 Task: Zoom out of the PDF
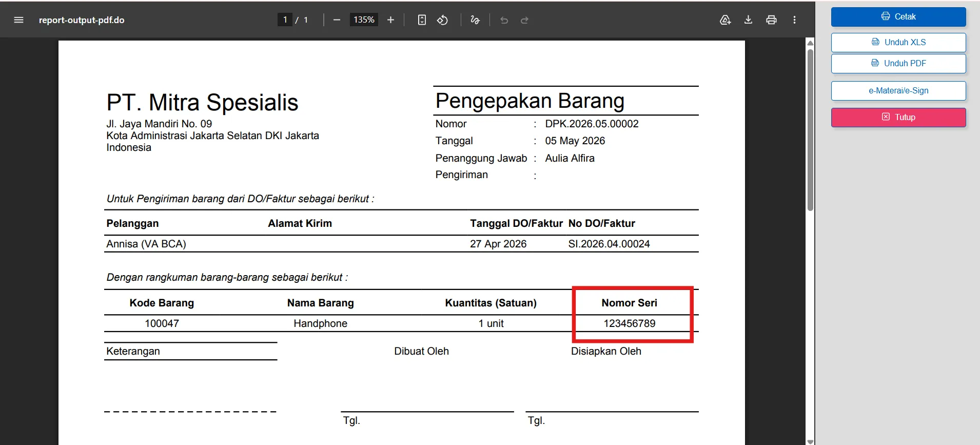coord(337,20)
